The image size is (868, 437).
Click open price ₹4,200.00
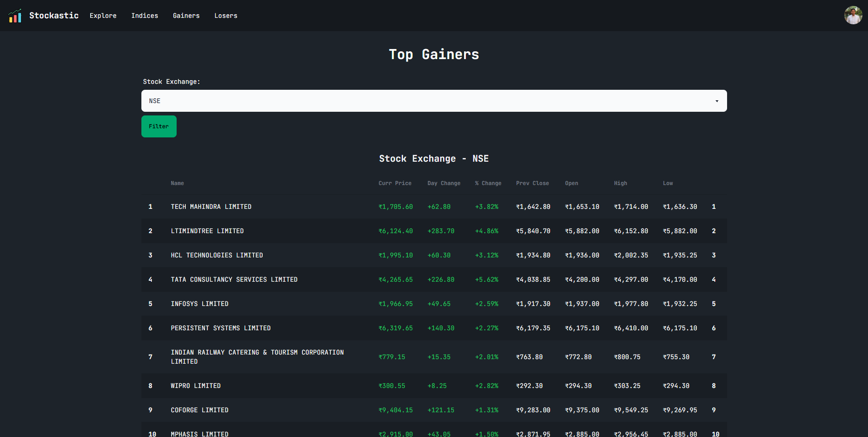click(x=582, y=279)
